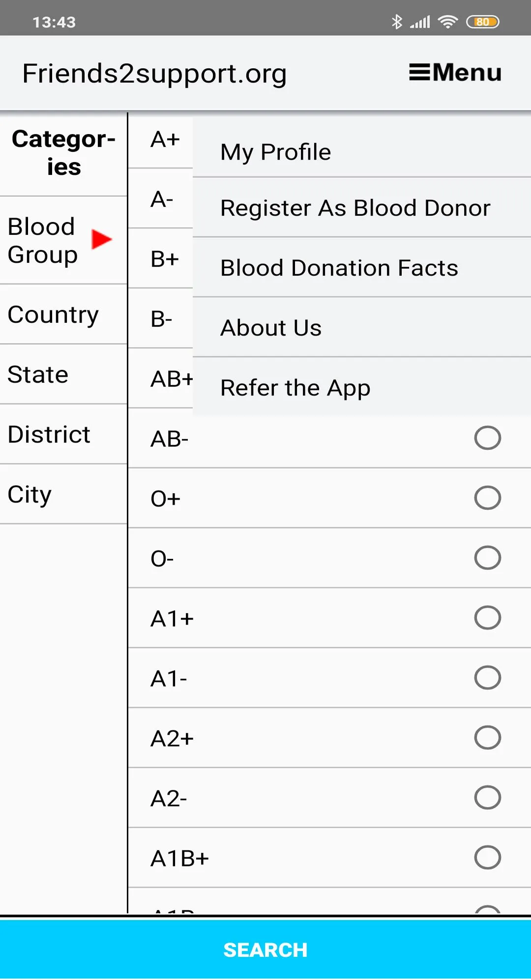The width and height of the screenshot is (531, 980).
Task: Choose the A1+ radio button
Action: click(487, 617)
